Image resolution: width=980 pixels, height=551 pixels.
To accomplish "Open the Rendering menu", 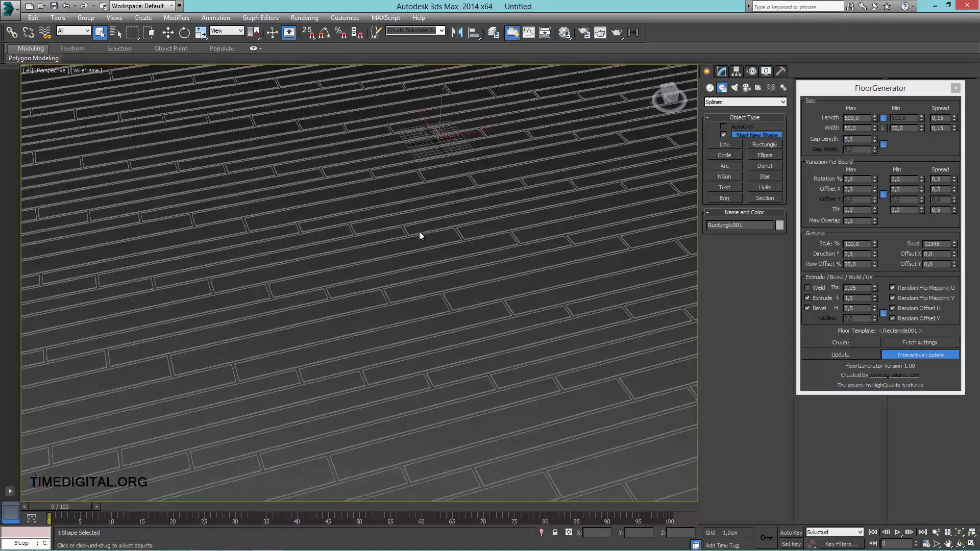I will coord(305,18).
